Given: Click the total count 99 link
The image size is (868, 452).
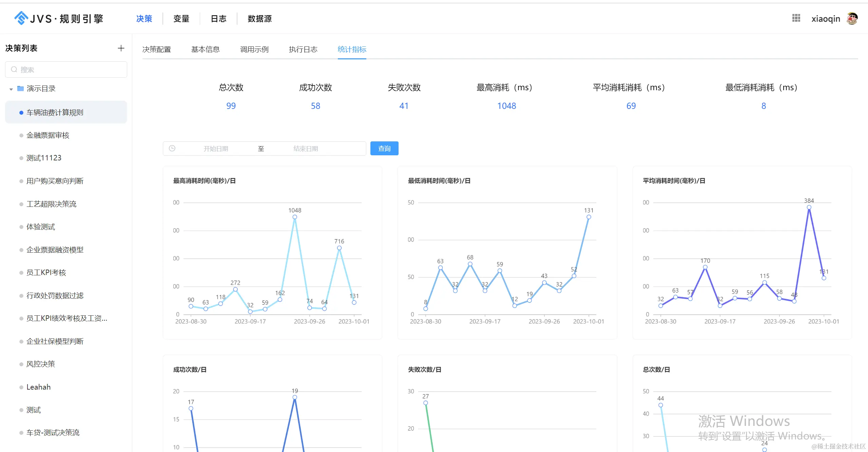Looking at the screenshot, I should tap(231, 106).
